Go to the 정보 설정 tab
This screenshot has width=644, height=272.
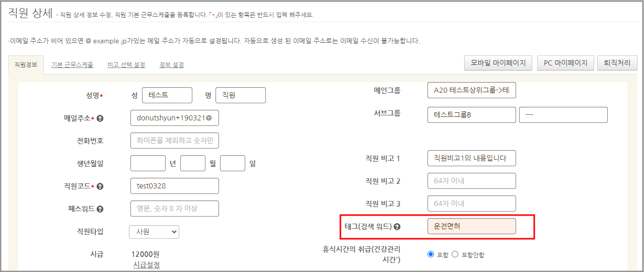[x=171, y=65]
